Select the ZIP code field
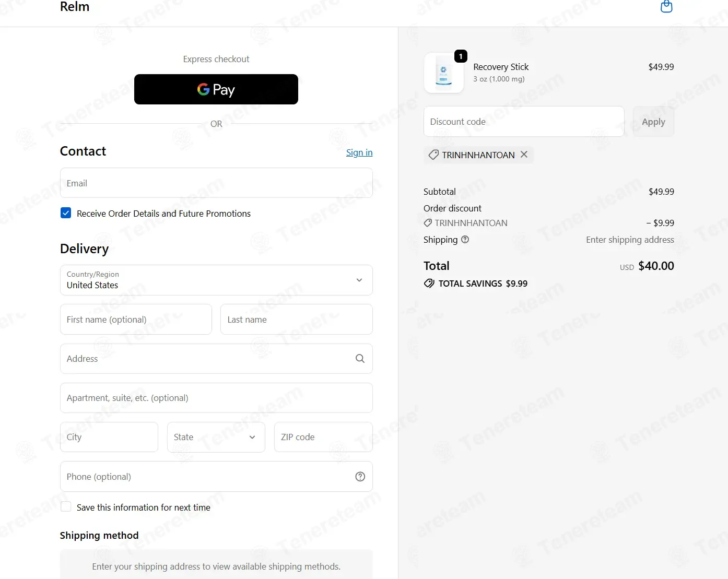Viewport: 728px width, 579px height. pyautogui.click(x=323, y=437)
